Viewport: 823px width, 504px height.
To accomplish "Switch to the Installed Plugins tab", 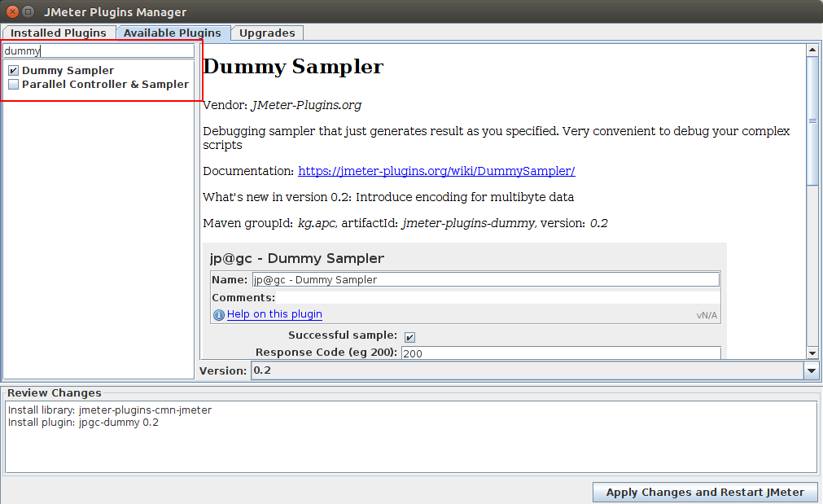I will [x=57, y=33].
